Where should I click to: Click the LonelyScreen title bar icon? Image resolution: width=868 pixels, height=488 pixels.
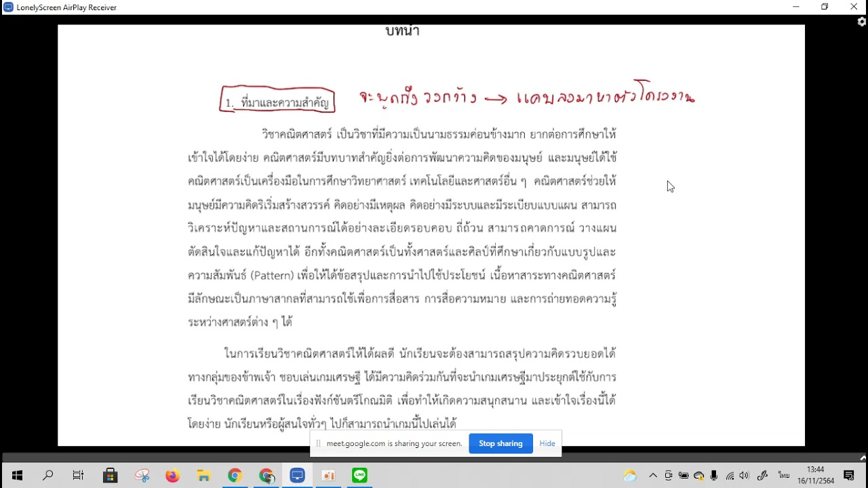click(x=8, y=7)
